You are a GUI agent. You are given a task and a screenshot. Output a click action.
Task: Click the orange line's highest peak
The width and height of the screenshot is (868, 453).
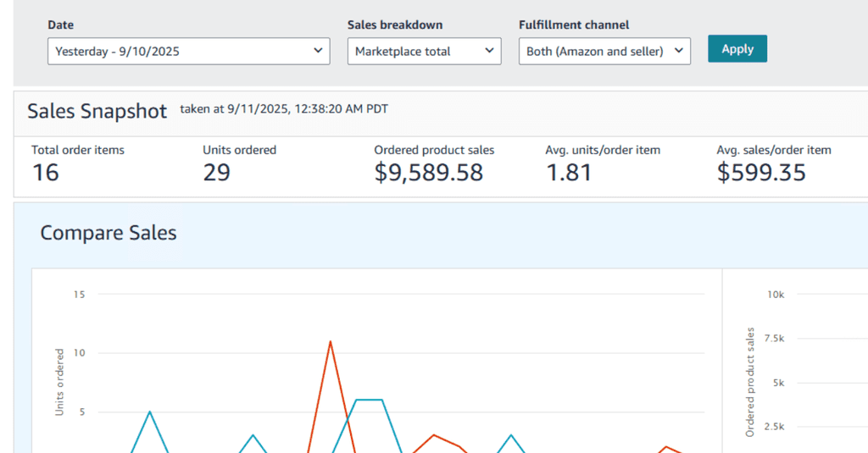coord(330,342)
